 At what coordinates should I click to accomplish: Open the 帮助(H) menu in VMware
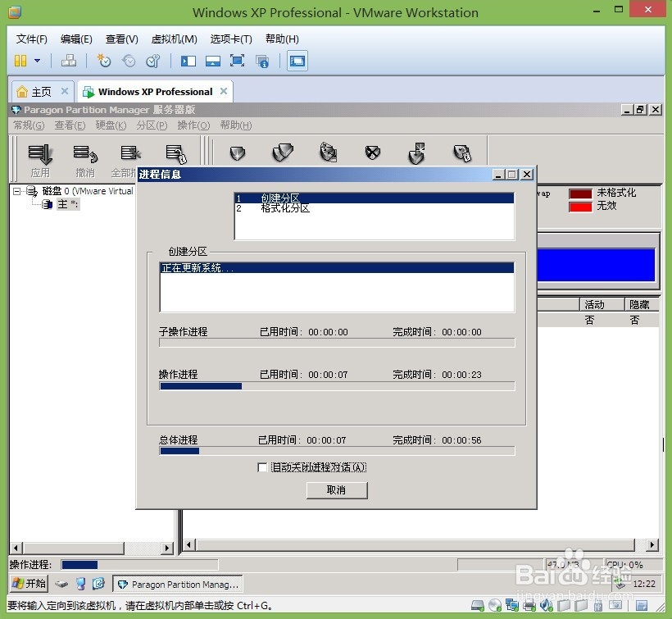coord(282,39)
